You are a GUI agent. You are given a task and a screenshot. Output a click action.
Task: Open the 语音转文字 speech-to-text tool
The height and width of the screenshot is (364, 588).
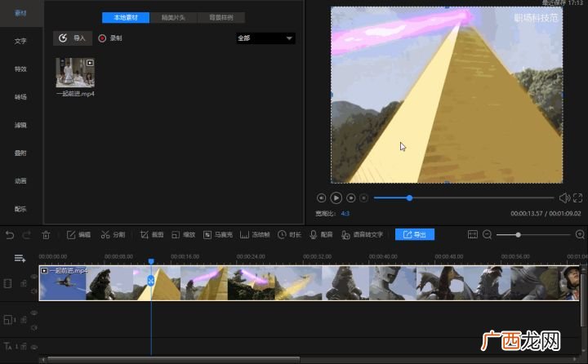pyautogui.click(x=363, y=235)
